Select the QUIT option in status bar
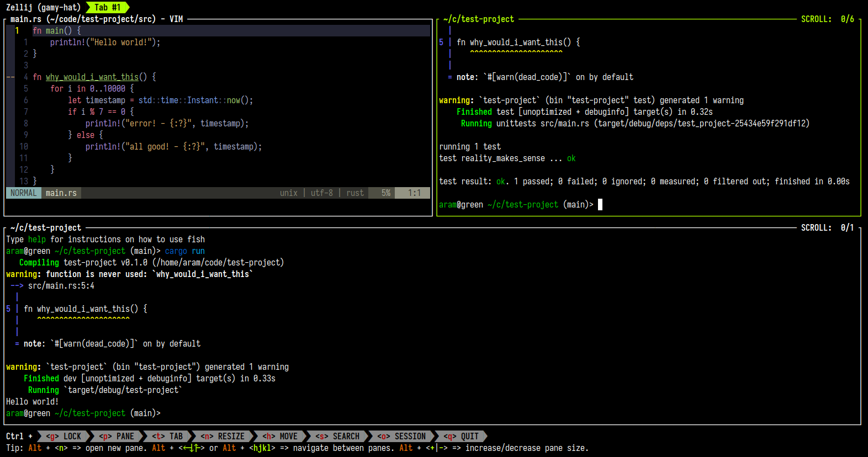868x457 pixels. (461, 436)
